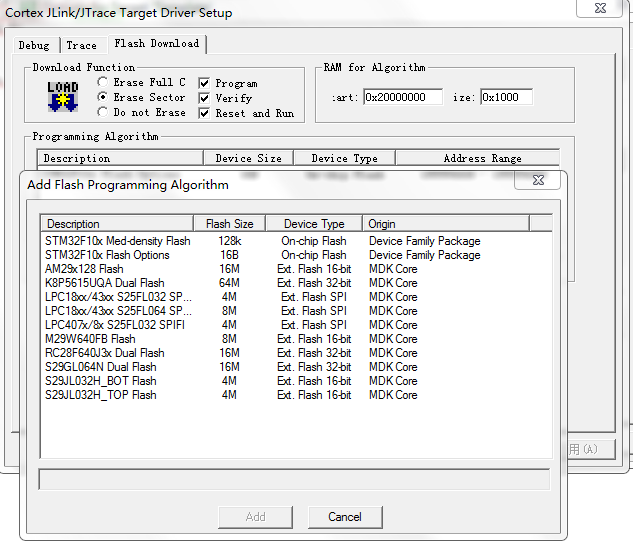
Task: Click On-chip Flash type of Flash Options row
Action: pyautogui.click(x=314, y=255)
